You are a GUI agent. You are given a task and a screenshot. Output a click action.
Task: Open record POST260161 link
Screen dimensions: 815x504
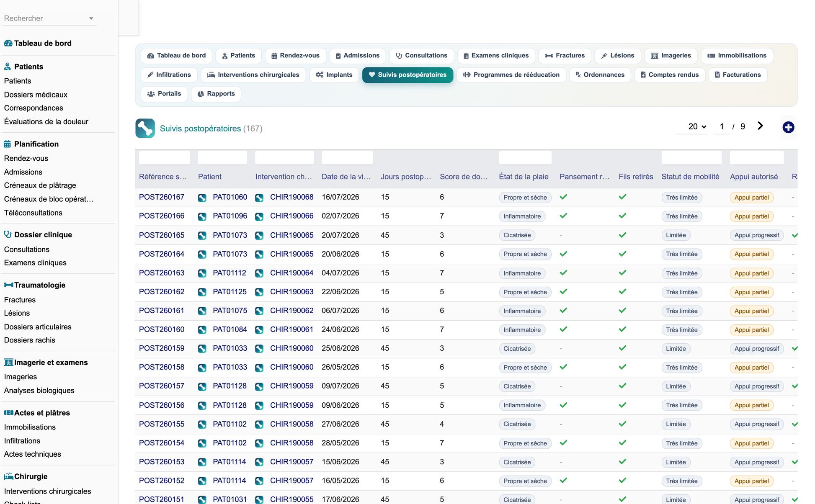[x=162, y=311]
